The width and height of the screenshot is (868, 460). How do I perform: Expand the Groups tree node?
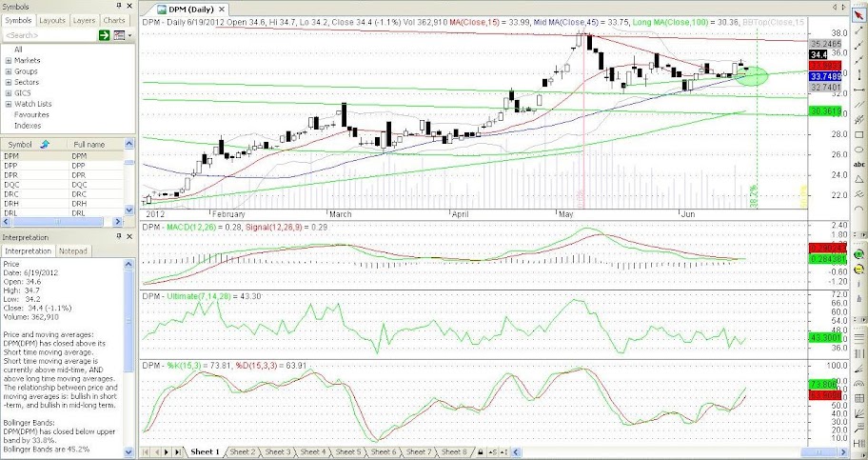pyautogui.click(x=9, y=71)
